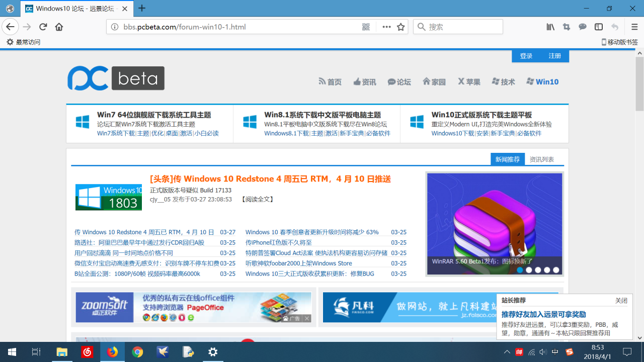
Task: Go back to the previous page
Action: point(11,27)
